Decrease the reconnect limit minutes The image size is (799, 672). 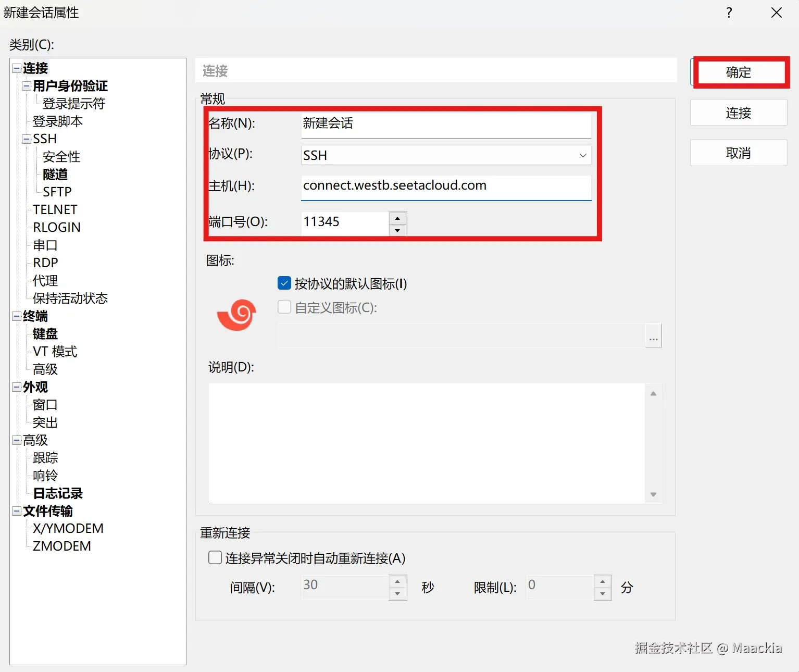[x=603, y=594]
